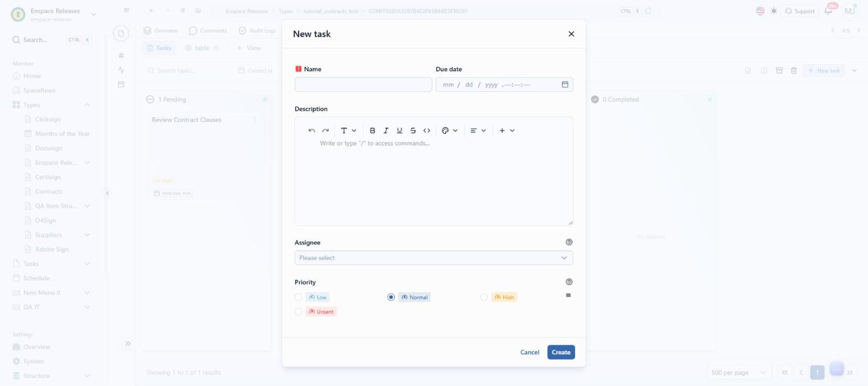Image resolution: width=868 pixels, height=386 pixels.
Task: Open document icon in side rail
Action: (121, 34)
